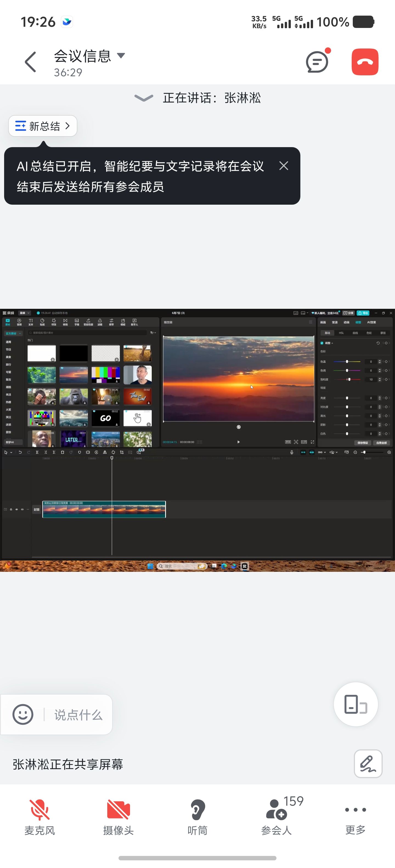The width and height of the screenshot is (395, 868).
Task: Open the emoji reaction smiley
Action: (x=23, y=714)
